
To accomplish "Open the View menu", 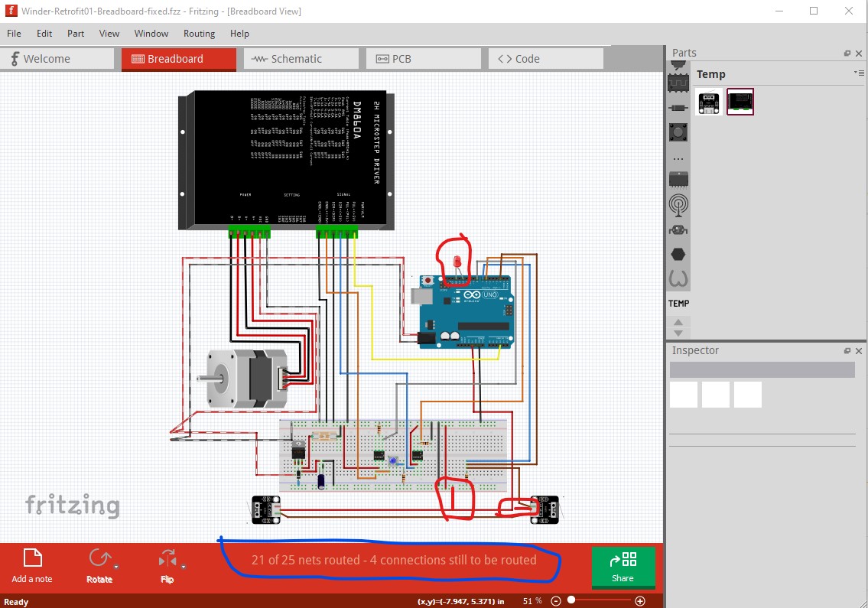I will tap(109, 33).
